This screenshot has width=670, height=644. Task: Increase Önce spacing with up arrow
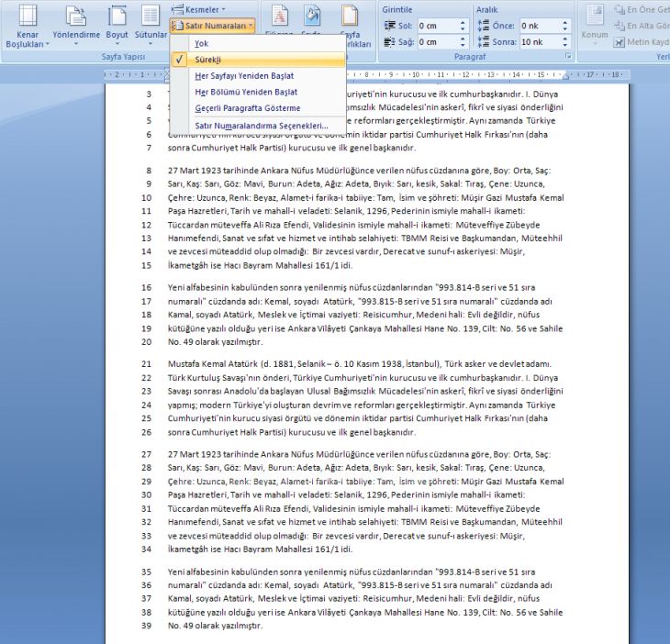tap(565, 22)
